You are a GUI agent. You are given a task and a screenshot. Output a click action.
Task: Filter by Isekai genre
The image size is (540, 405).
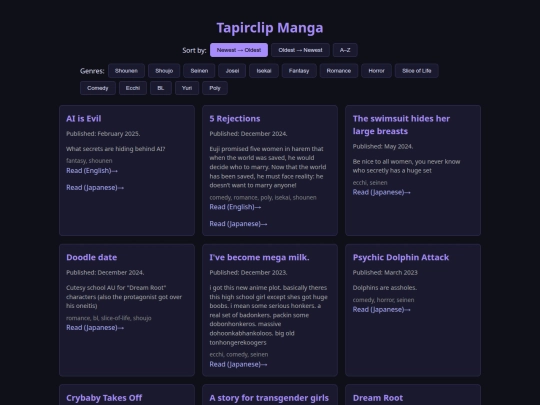click(x=264, y=71)
